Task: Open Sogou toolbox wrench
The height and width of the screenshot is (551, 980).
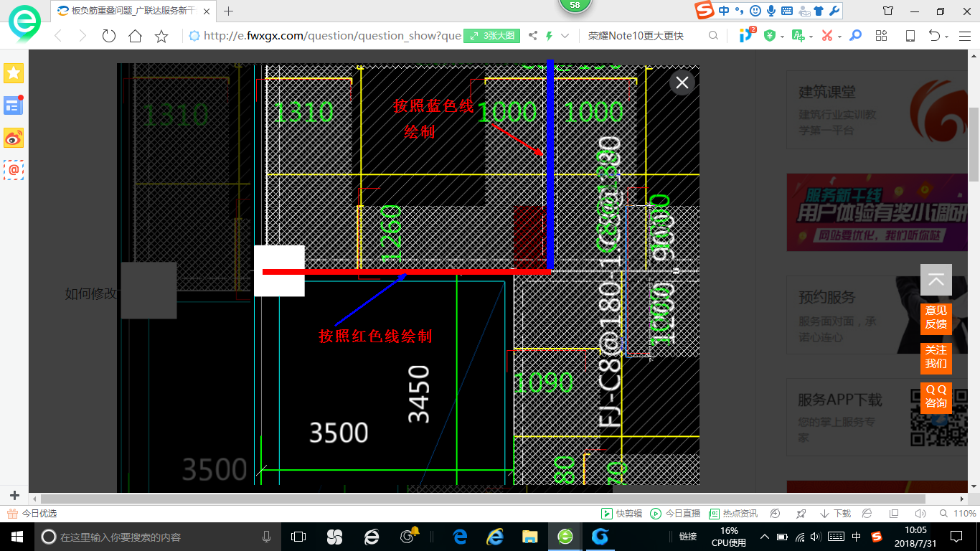Action: [834, 11]
